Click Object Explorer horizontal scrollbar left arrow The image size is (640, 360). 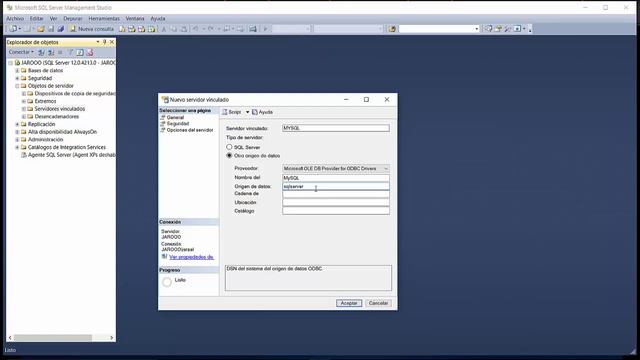pos(10,338)
